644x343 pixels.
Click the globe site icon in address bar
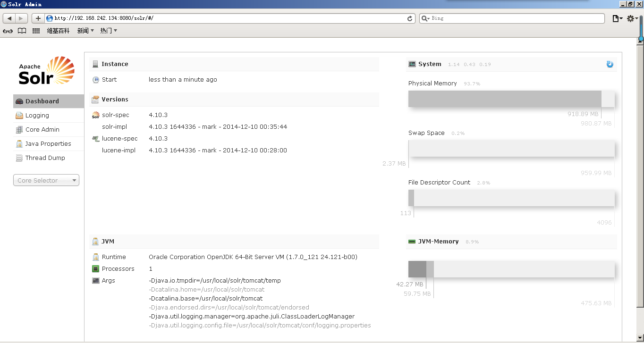click(x=50, y=18)
